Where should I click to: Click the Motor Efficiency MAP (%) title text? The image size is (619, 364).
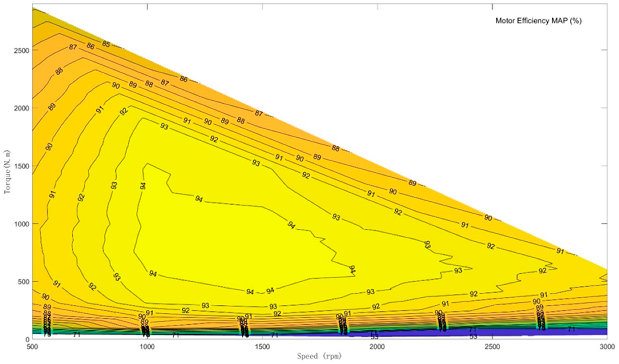tap(539, 21)
